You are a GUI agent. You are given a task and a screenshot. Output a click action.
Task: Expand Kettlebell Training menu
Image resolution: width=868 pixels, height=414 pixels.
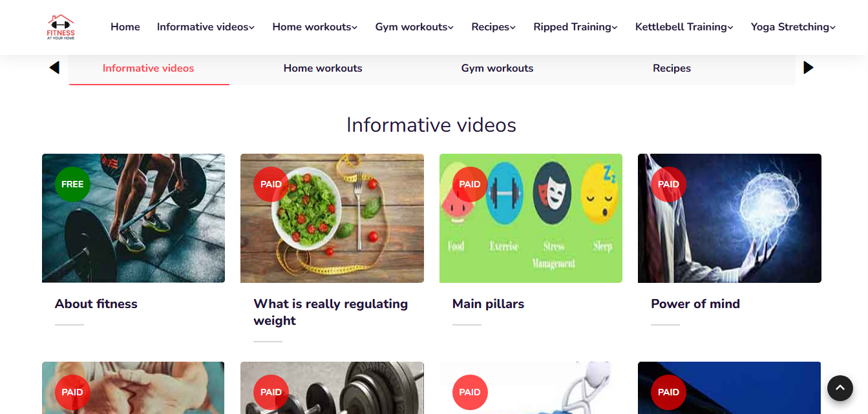pyautogui.click(x=684, y=27)
